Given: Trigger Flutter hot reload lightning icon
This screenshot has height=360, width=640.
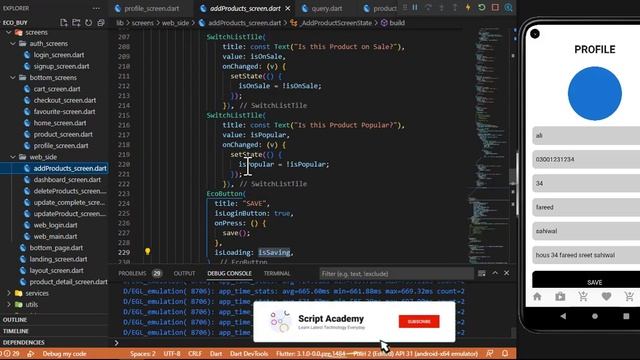Looking at the screenshot, I should tap(468, 8).
